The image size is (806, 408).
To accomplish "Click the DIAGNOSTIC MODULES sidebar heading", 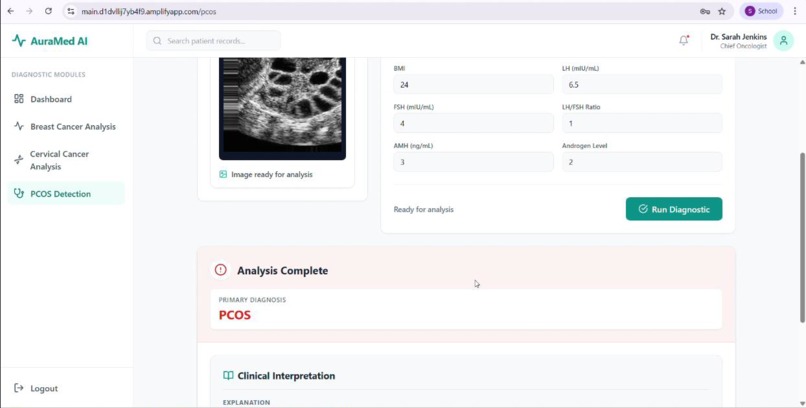I will 48,75.
